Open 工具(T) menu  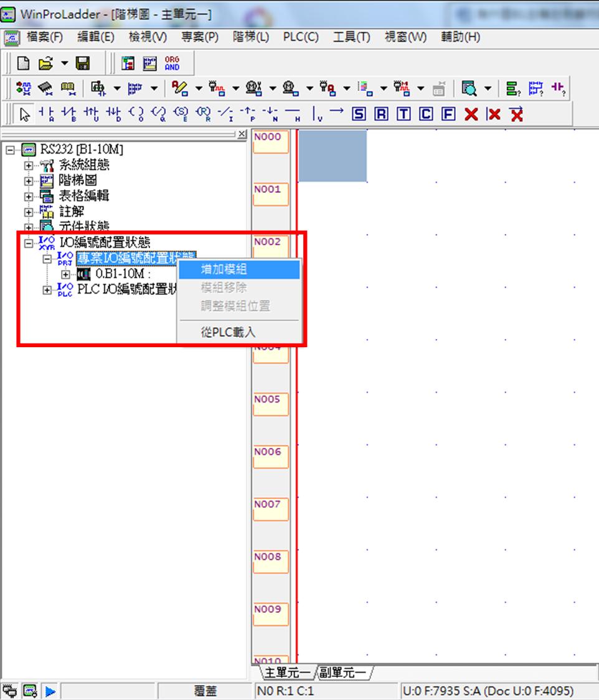(x=352, y=37)
